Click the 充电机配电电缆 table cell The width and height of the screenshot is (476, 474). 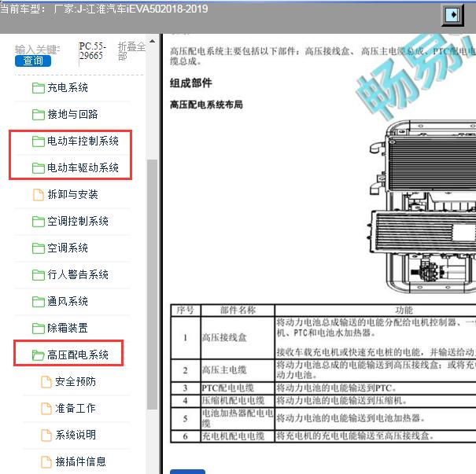[238, 436]
